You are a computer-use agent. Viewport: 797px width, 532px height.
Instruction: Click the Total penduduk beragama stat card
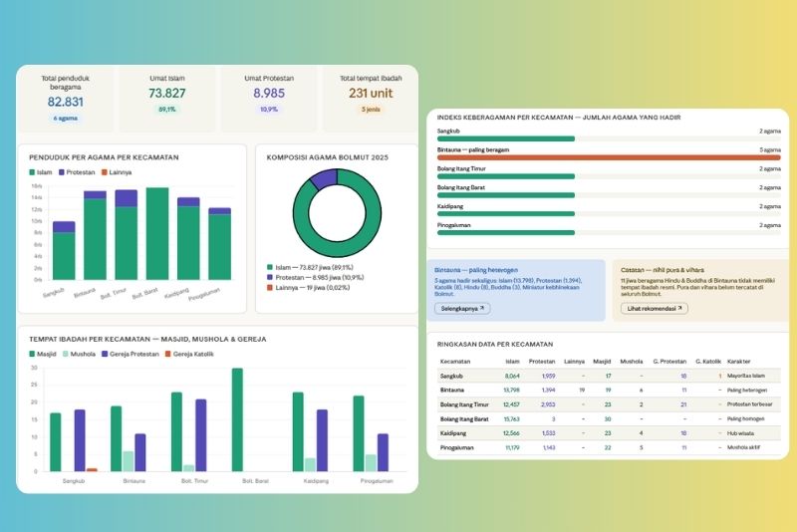click(x=65, y=100)
